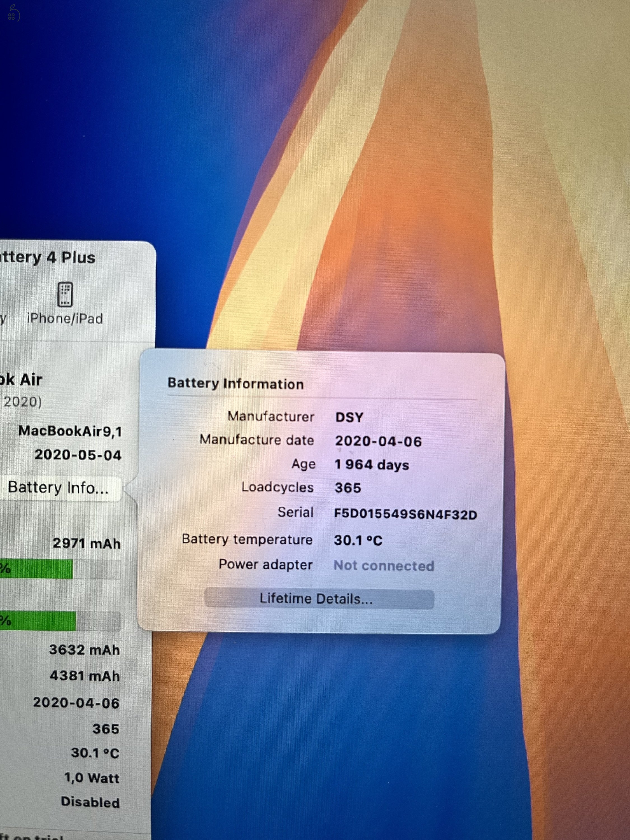Open Lifetime Details...
630x840 pixels.
[x=319, y=599]
